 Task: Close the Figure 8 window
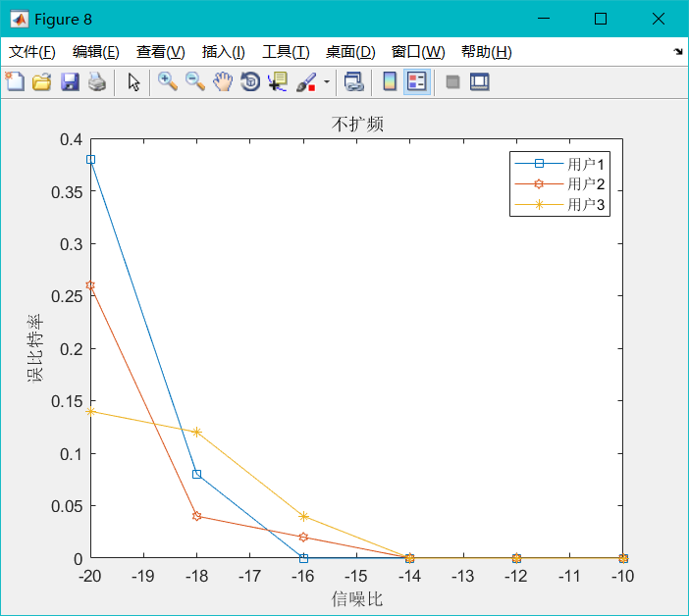(x=659, y=19)
